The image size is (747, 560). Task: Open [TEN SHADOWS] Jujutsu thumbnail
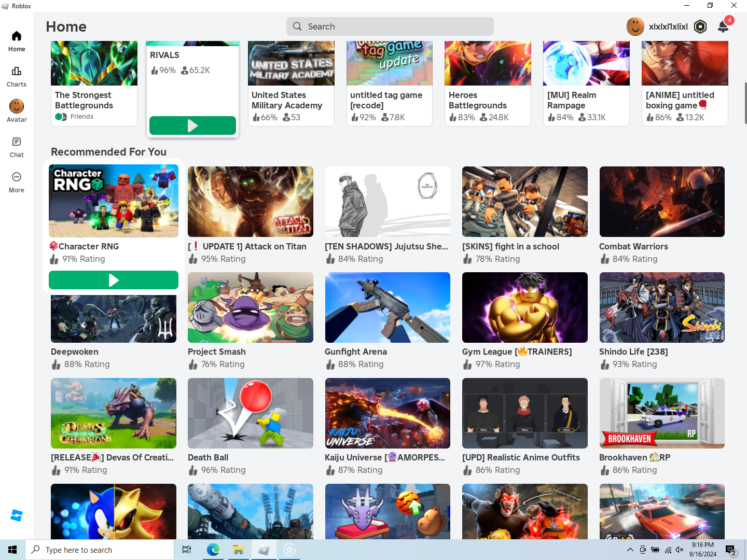[388, 202]
